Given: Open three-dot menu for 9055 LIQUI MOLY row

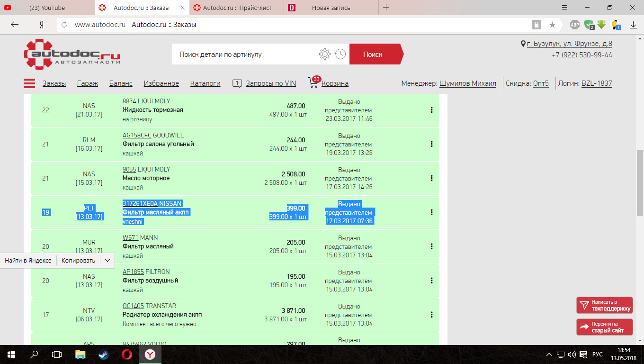Looking at the screenshot, I should tap(431, 178).
